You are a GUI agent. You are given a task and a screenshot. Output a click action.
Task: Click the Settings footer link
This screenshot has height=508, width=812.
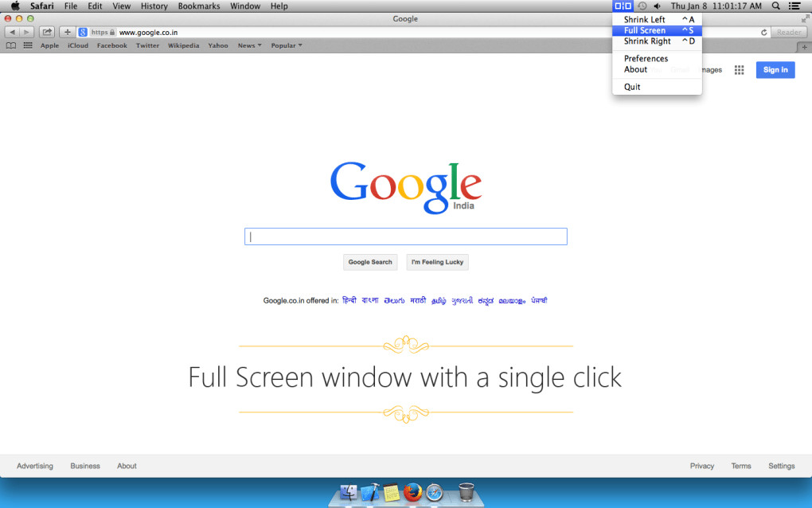782,466
